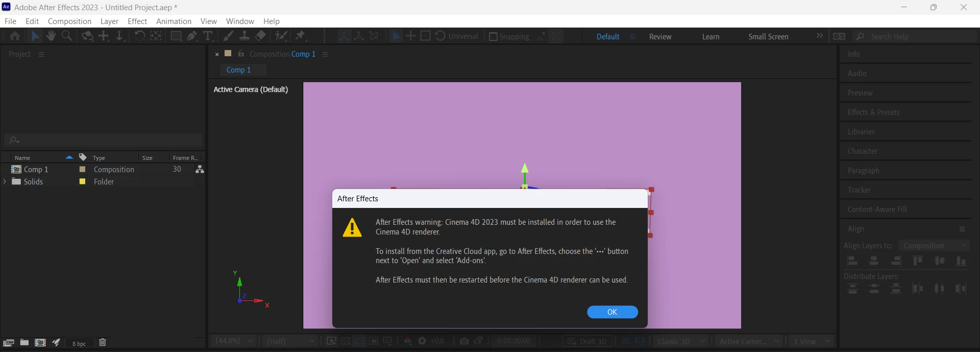Click Local Axis Mode icon

[344, 36]
